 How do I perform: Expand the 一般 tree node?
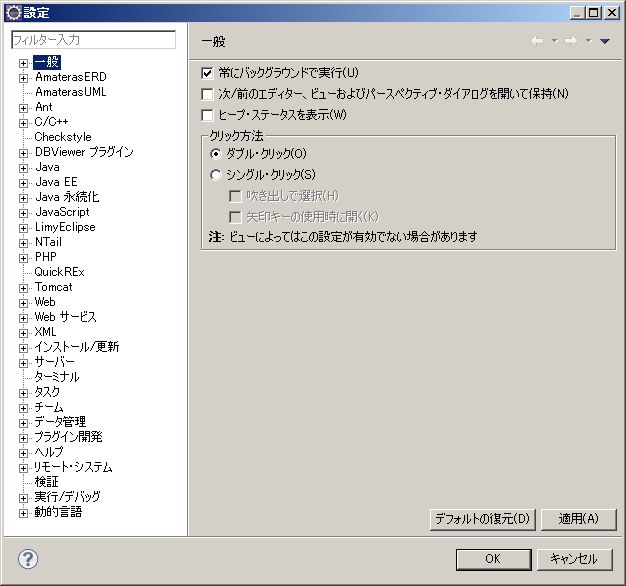(23, 63)
